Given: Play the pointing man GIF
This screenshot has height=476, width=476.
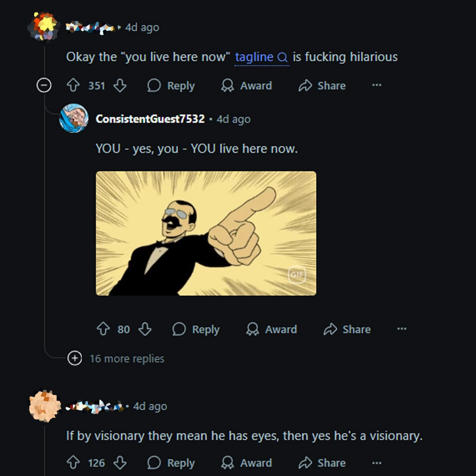Looking at the screenshot, I should (206, 233).
